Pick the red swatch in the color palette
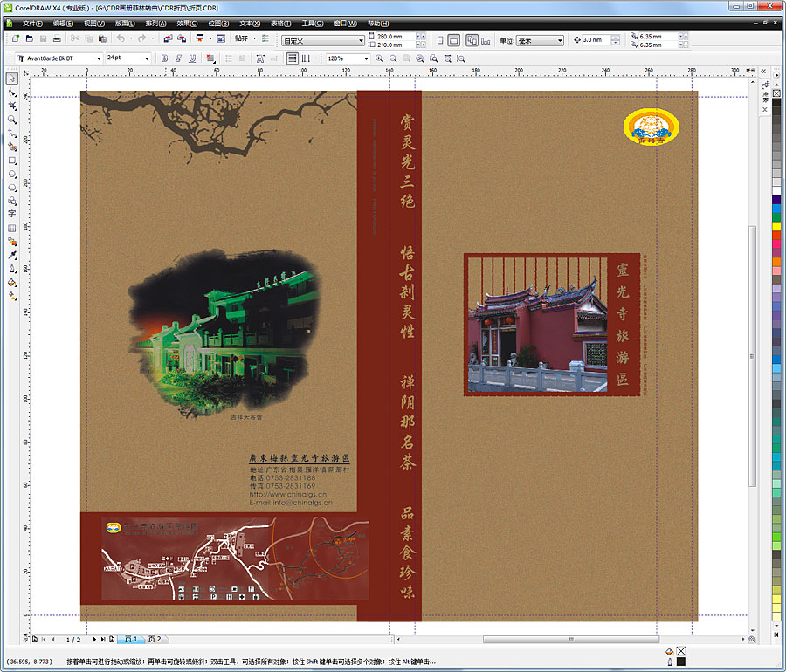Screen dimensions: 786x672 click(x=776, y=237)
